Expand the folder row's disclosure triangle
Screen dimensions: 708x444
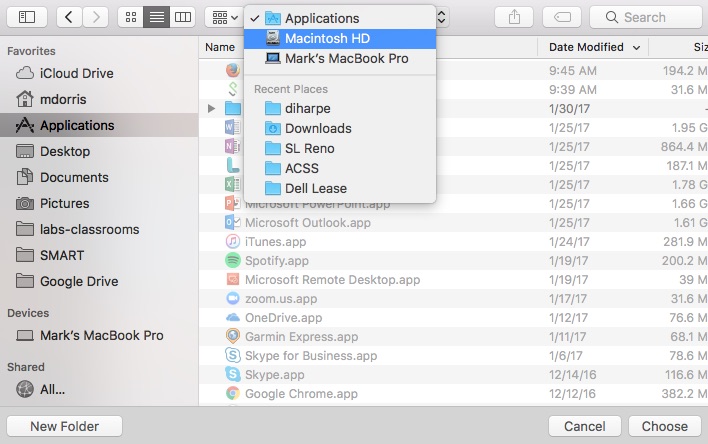coord(211,108)
